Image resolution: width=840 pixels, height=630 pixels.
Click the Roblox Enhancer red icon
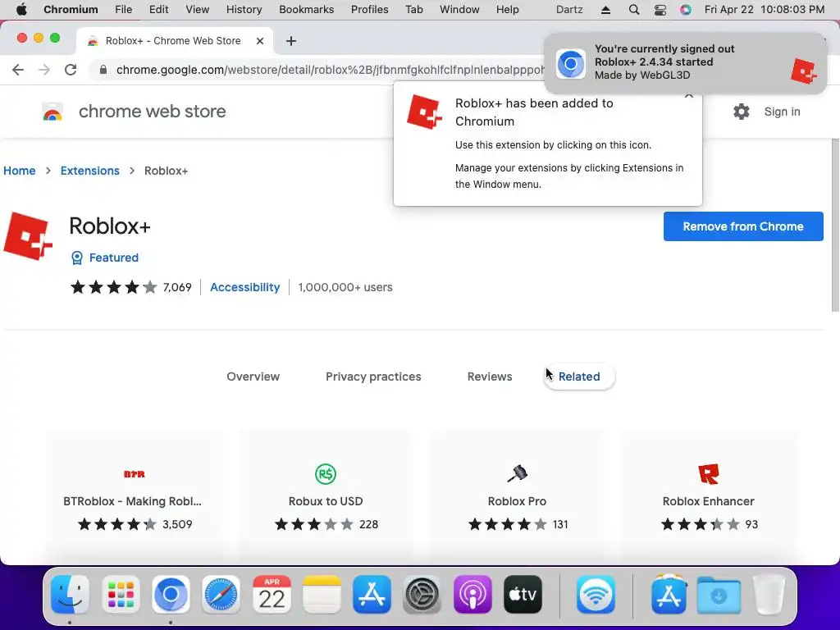point(708,473)
